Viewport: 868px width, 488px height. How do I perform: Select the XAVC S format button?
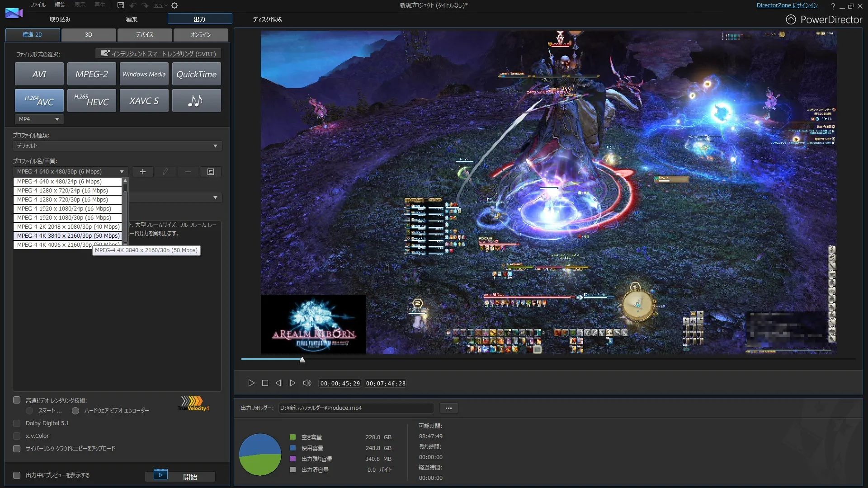pos(144,100)
